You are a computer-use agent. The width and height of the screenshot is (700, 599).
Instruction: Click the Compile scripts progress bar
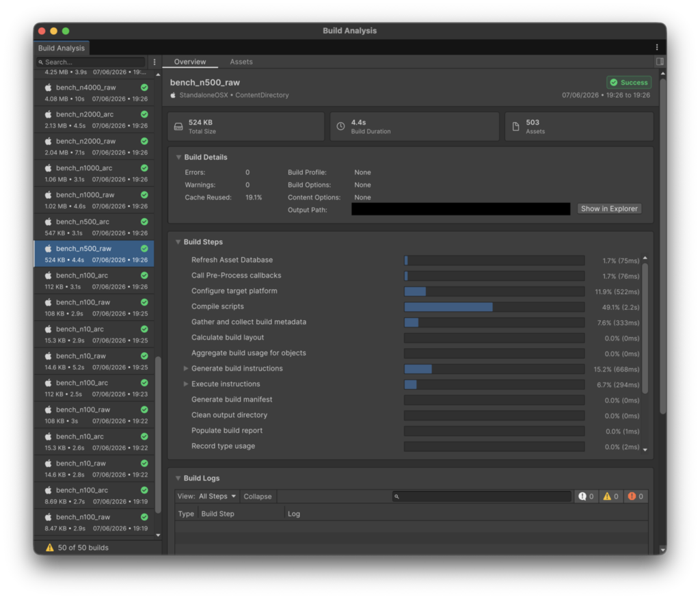(x=494, y=307)
